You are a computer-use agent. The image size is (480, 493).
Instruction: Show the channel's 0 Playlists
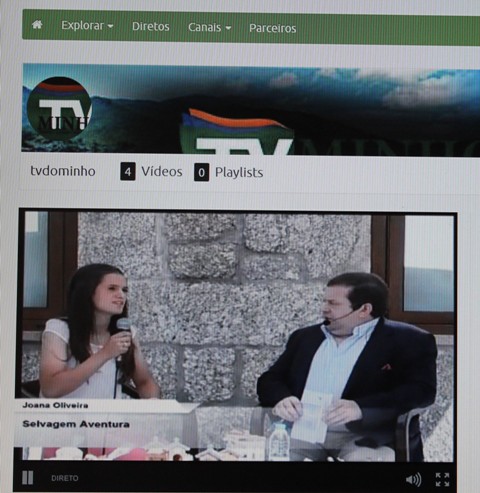coord(229,172)
